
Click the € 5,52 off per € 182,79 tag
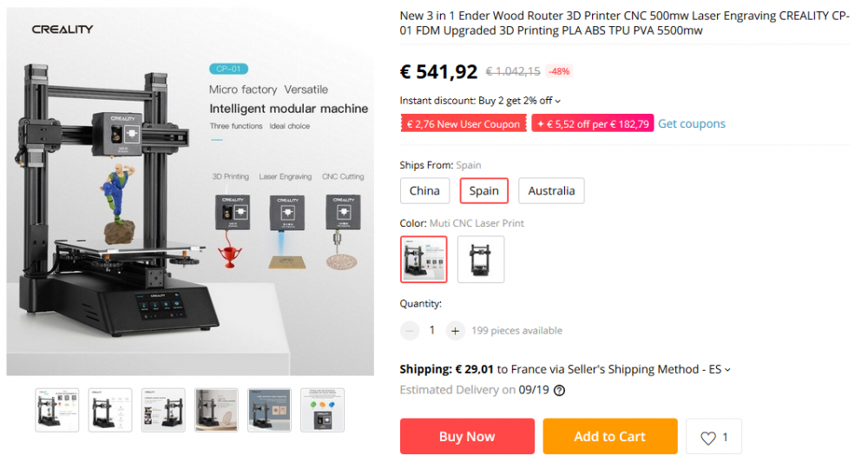point(593,124)
